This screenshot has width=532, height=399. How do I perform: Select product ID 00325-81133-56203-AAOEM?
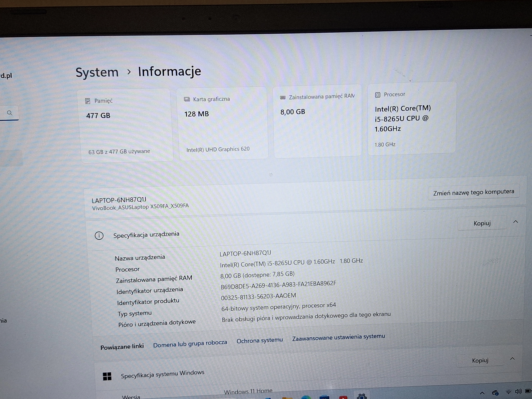[259, 297]
